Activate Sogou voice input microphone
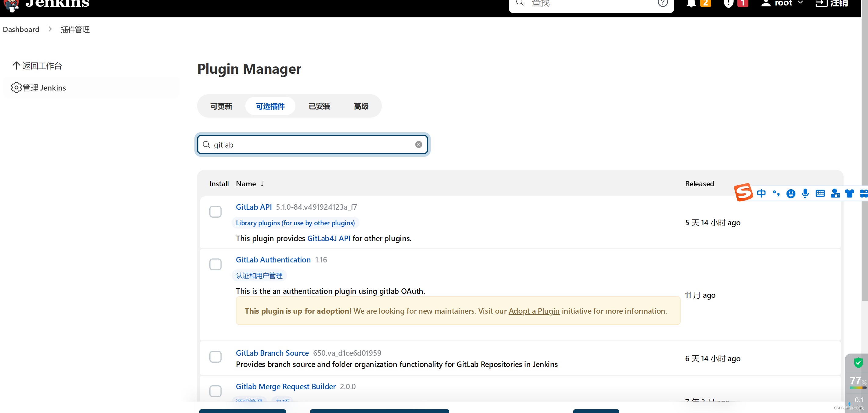 click(x=806, y=194)
